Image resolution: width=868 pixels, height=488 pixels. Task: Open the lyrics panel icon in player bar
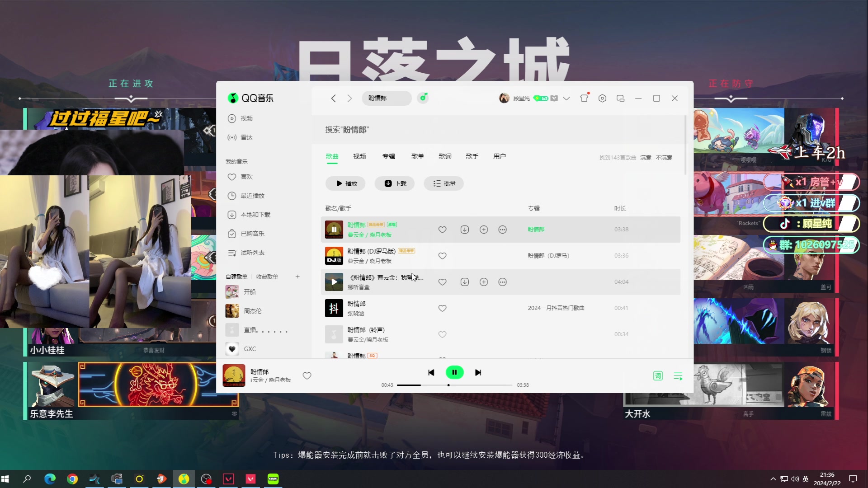pyautogui.click(x=658, y=376)
